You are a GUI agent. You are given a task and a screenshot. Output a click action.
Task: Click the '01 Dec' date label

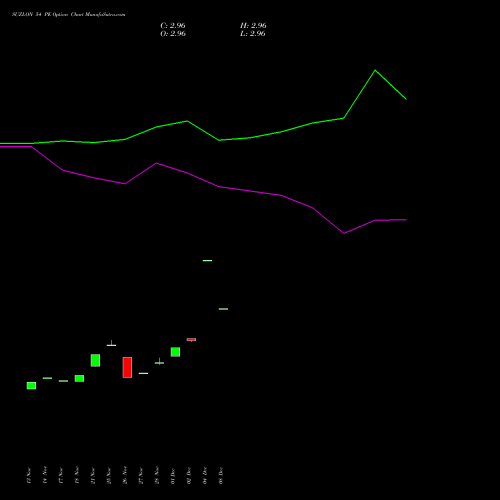(x=173, y=476)
